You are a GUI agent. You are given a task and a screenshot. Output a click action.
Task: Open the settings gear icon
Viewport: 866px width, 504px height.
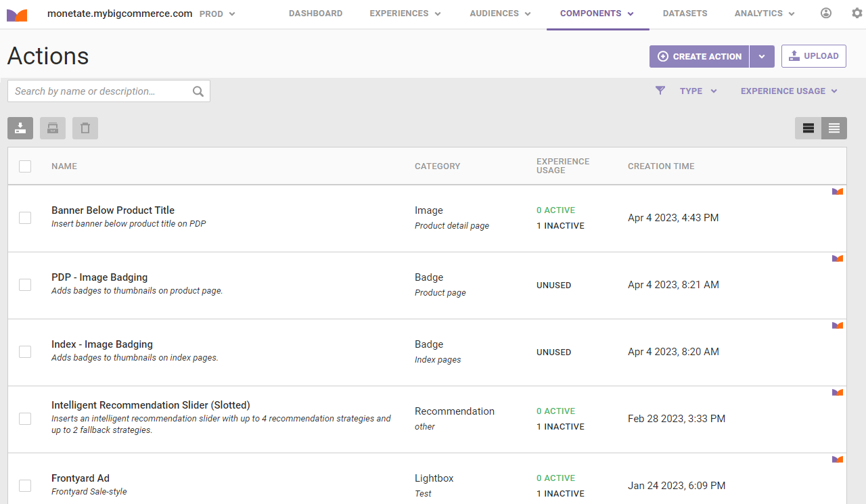point(857,14)
